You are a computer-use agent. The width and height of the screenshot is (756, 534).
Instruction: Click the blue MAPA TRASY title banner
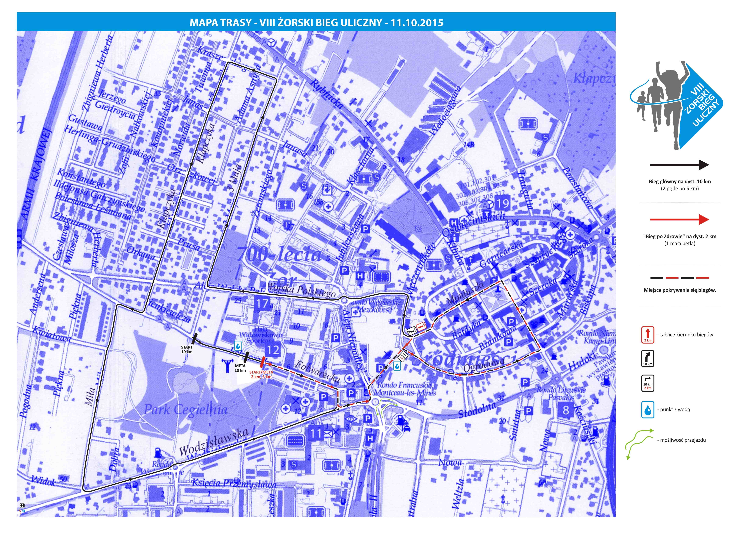[x=316, y=22]
